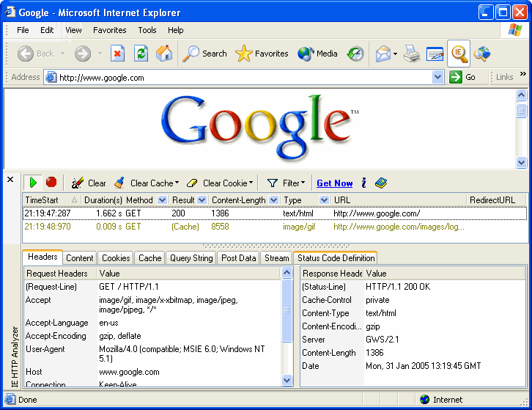Click the Duration(s) column header
532x410 pixels.
pos(103,200)
